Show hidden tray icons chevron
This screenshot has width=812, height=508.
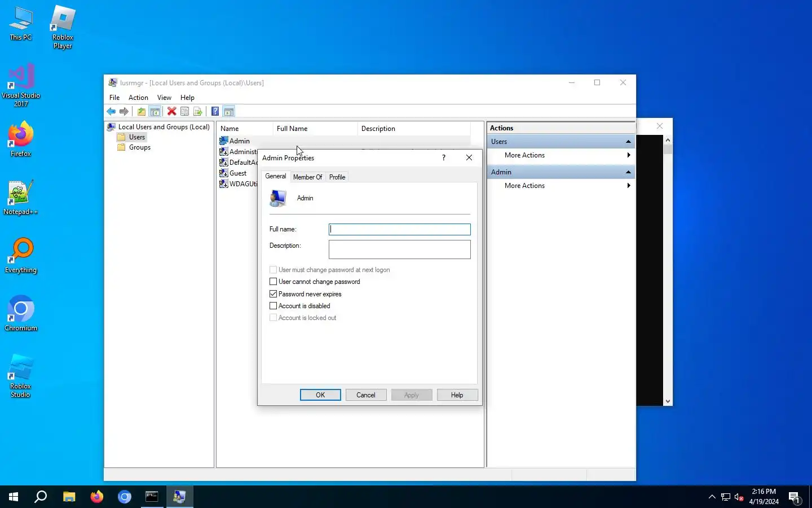coord(712,497)
